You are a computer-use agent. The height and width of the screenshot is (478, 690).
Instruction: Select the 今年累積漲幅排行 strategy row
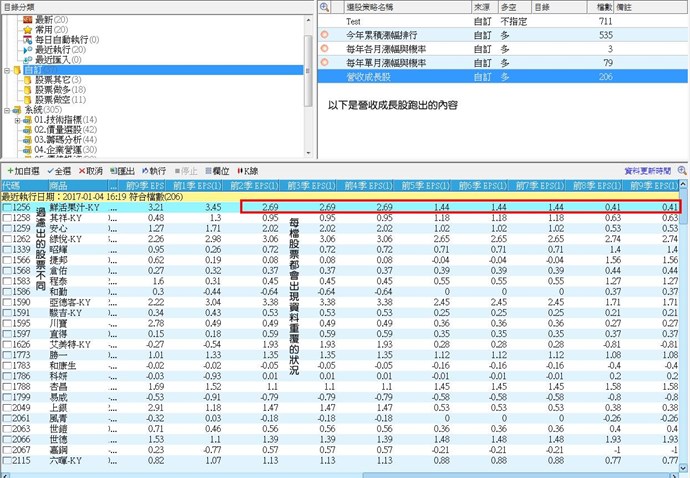pos(385,34)
